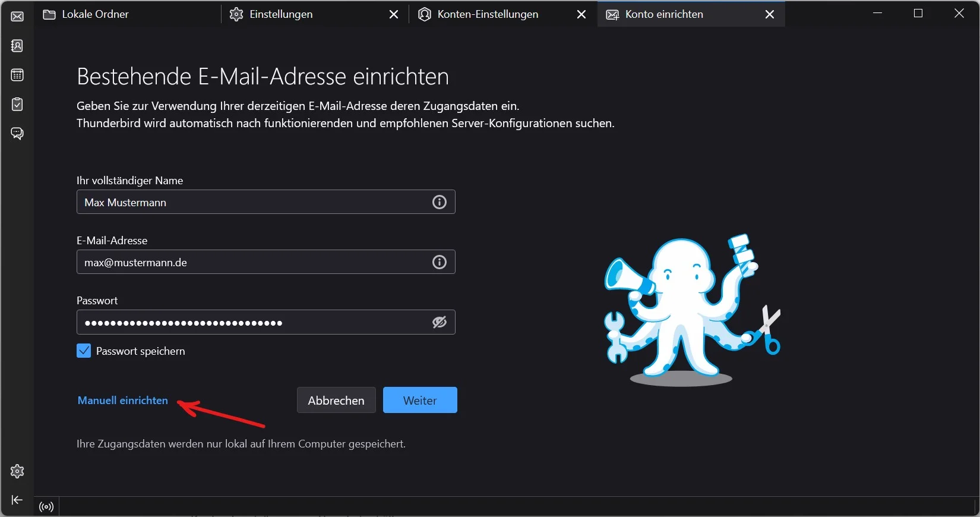Minimize the Thunderbird window
The image size is (980, 517).
(878, 13)
